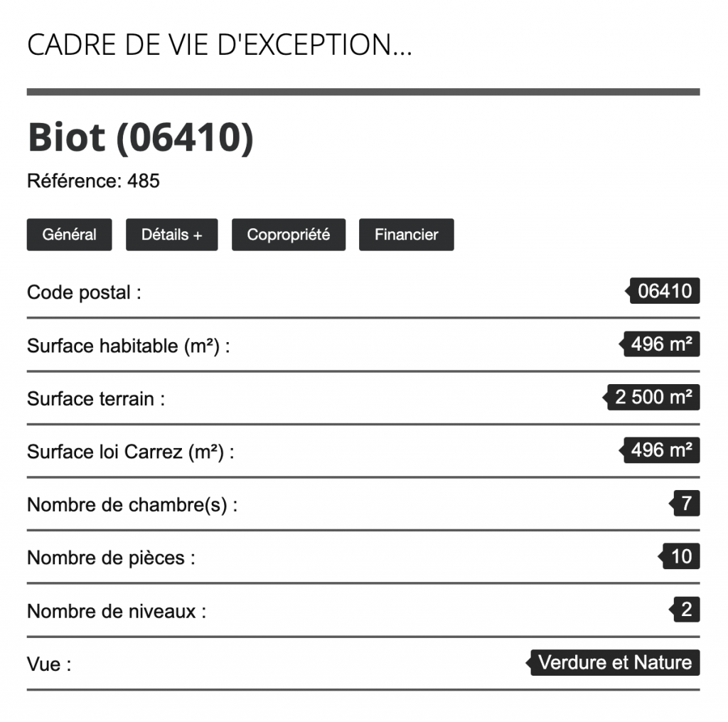The width and height of the screenshot is (728, 722).
Task: Click the Surface loi Carrez 496 m² badge
Action: [x=661, y=451]
